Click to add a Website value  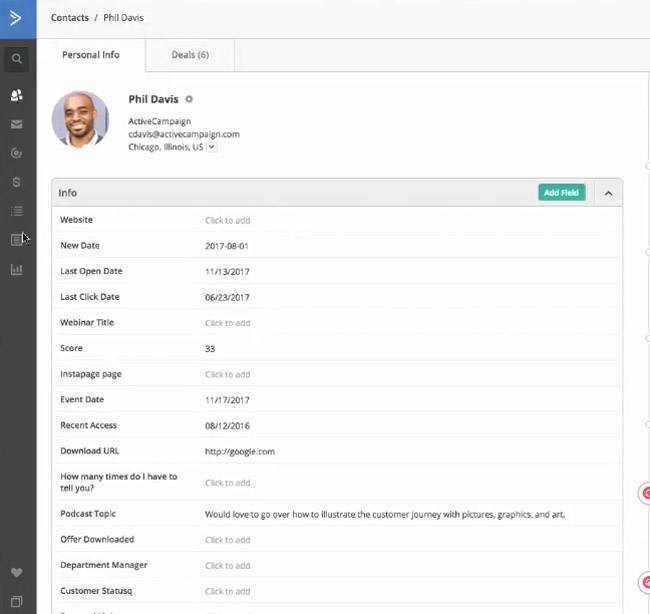click(x=228, y=220)
